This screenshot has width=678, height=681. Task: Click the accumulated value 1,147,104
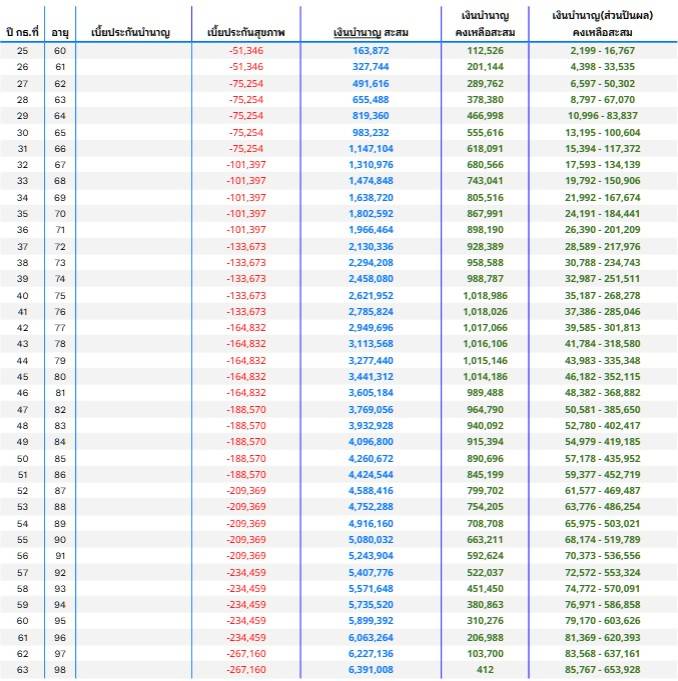pyautogui.click(x=370, y=149)
